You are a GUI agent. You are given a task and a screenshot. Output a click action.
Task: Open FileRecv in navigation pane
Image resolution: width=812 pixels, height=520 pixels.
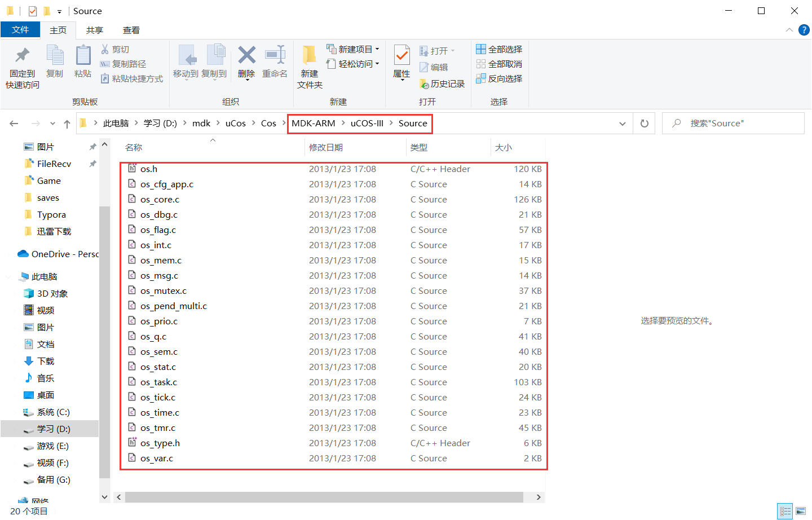coord(54,164)
